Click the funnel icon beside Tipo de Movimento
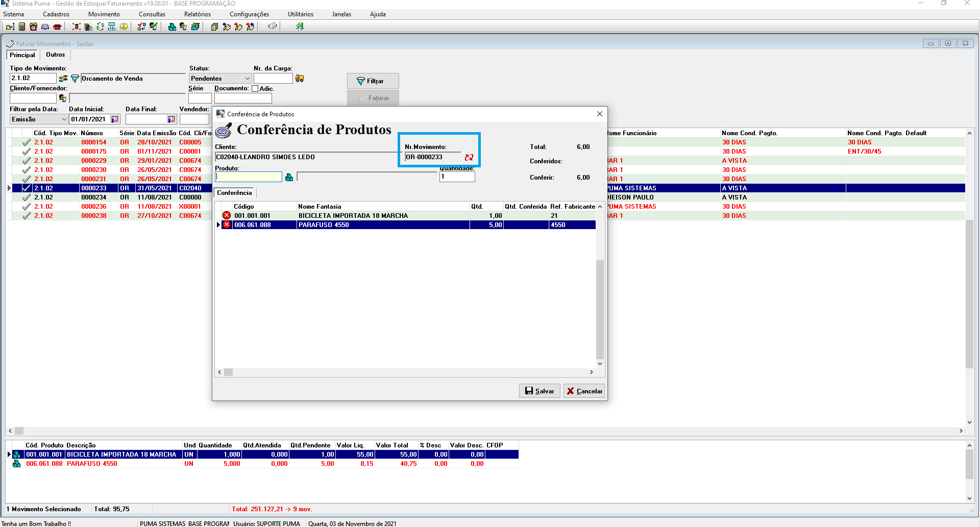This screenshot has width=980, height=527. coord(75,79)
